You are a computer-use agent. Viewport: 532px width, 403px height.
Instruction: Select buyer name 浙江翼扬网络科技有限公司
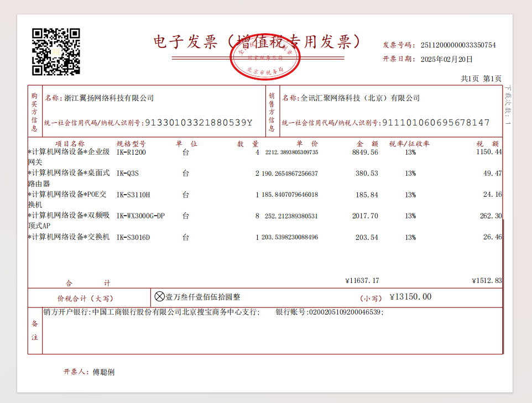click(x=108, y=98)
